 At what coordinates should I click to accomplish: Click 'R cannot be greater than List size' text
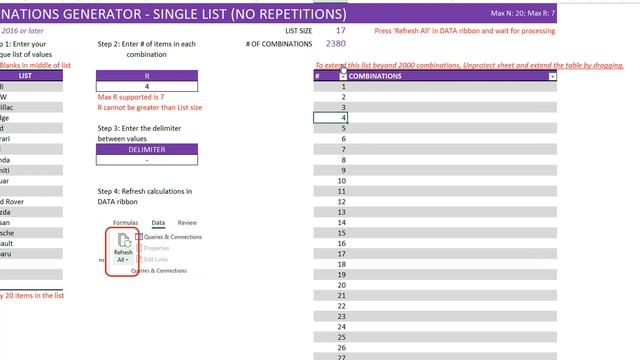click(x=150, y=108)
